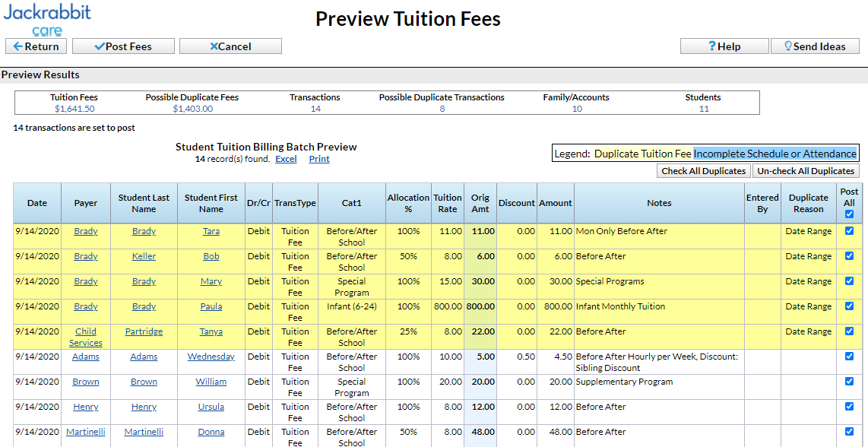Click the Notes column header
The height and width of the screenshot is (447, 868).
659,203
